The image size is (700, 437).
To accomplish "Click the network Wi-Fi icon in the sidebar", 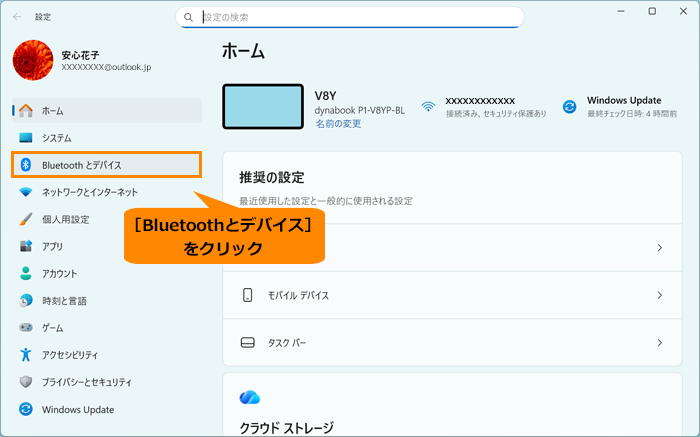I will pos(26,192).
